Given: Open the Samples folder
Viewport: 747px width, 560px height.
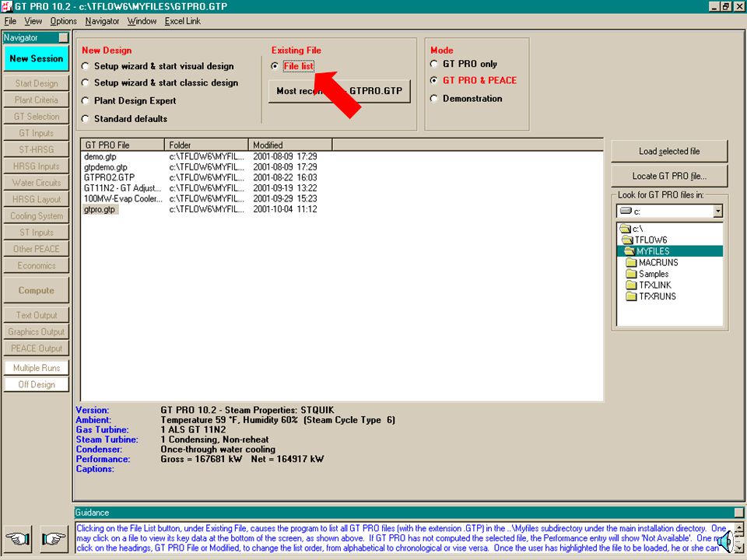Looking at the screenshot, I should (x=647, y=274).
